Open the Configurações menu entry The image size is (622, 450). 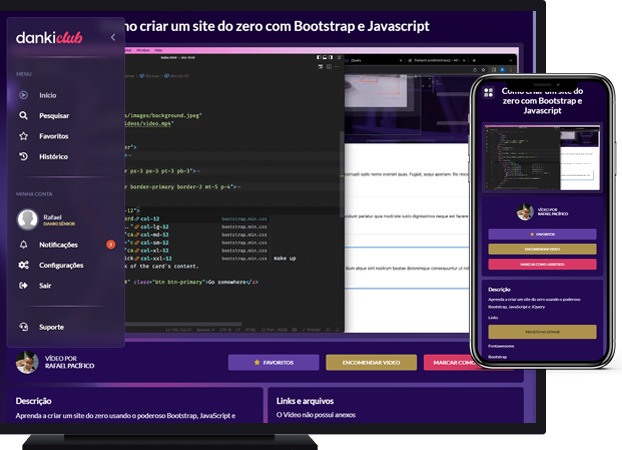(x=61, y=265)
